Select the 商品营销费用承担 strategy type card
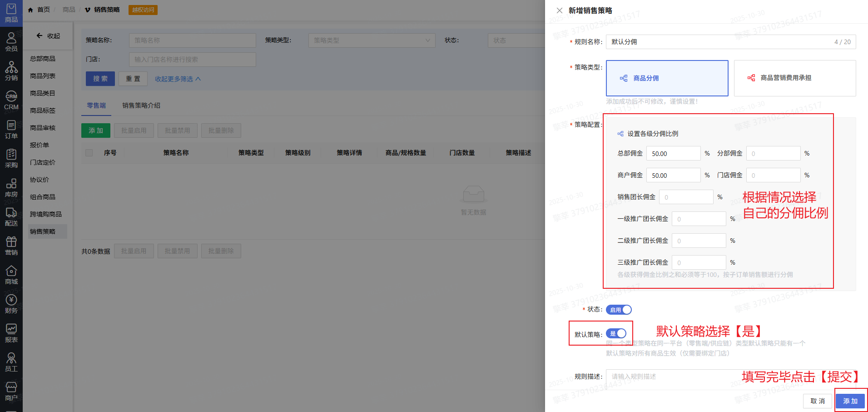 [x=794, y=78]
